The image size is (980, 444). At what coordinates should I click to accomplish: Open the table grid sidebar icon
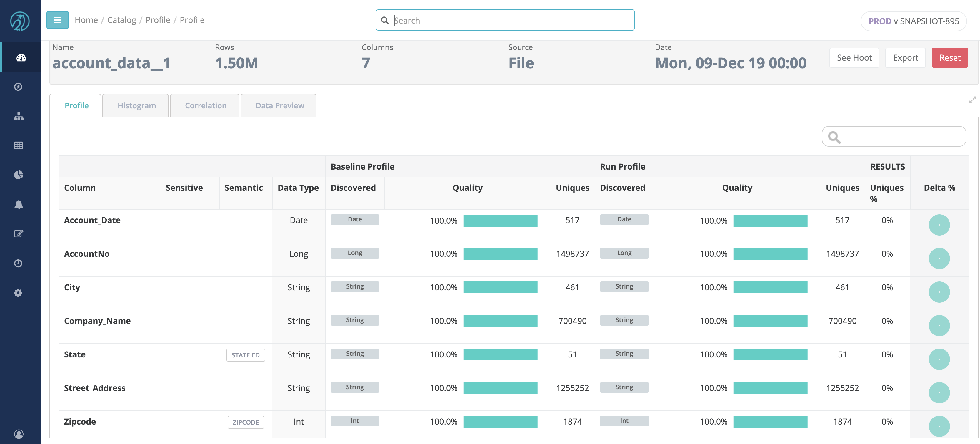tap(18, 145)
